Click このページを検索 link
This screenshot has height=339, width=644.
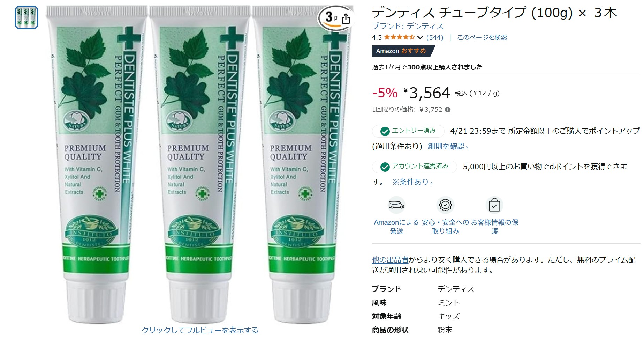click(x=482, y=37)
